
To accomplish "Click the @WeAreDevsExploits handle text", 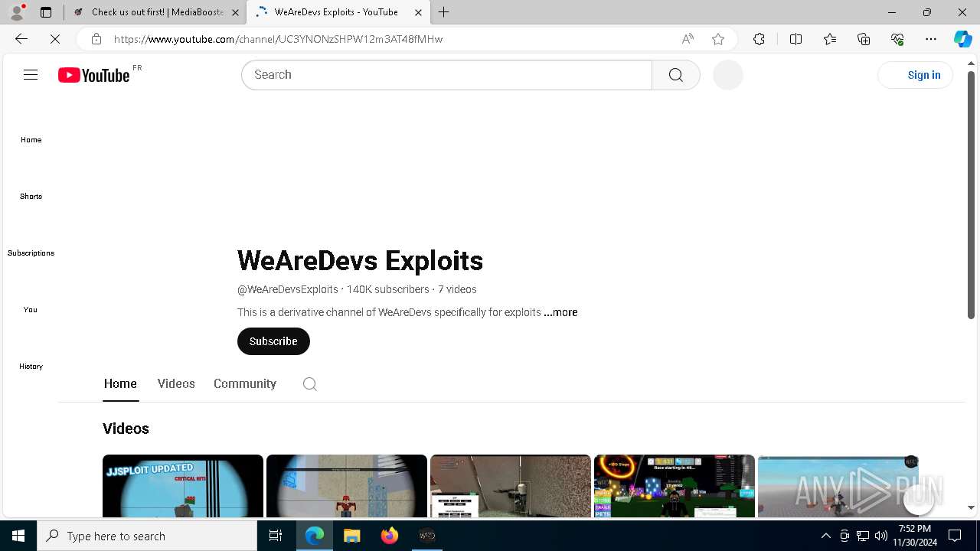I will pos(288,289).
